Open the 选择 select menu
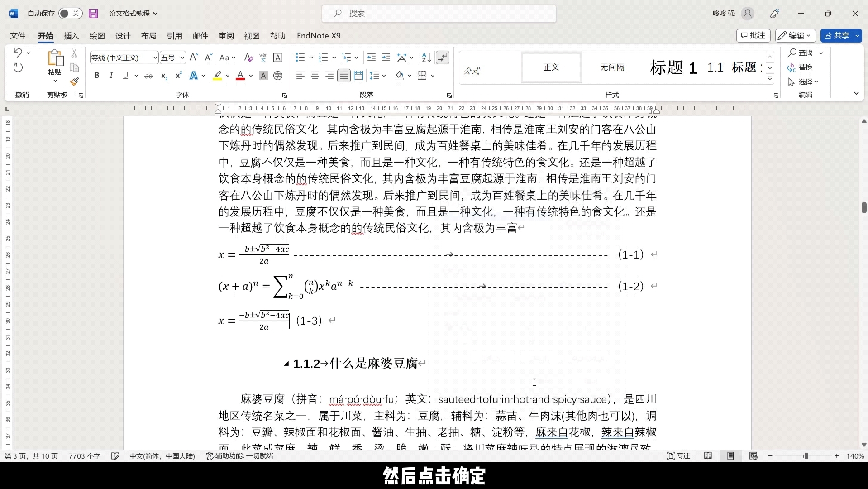The image size is (868, 489). [803, 82]
